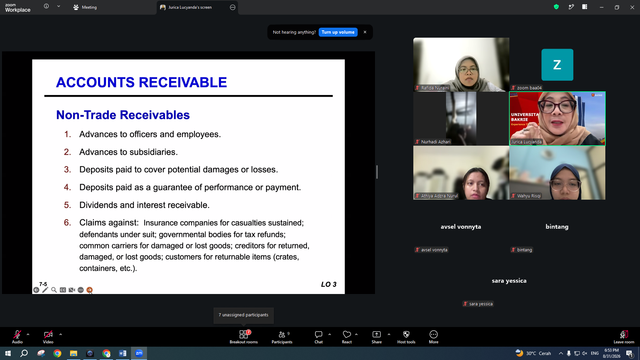The width and height of the screenshot is (640, 360).
Task: Switch to the Meeting tab
Action: point(85,7)
